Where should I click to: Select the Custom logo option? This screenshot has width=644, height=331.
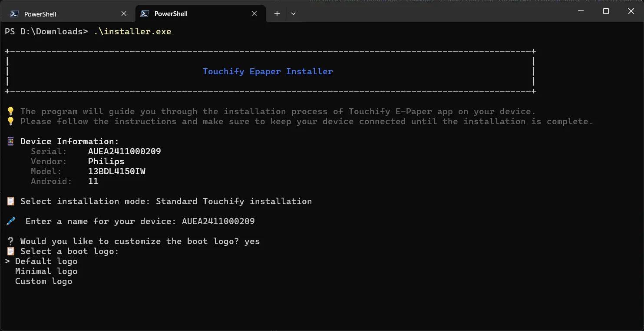tap(44, 281)
